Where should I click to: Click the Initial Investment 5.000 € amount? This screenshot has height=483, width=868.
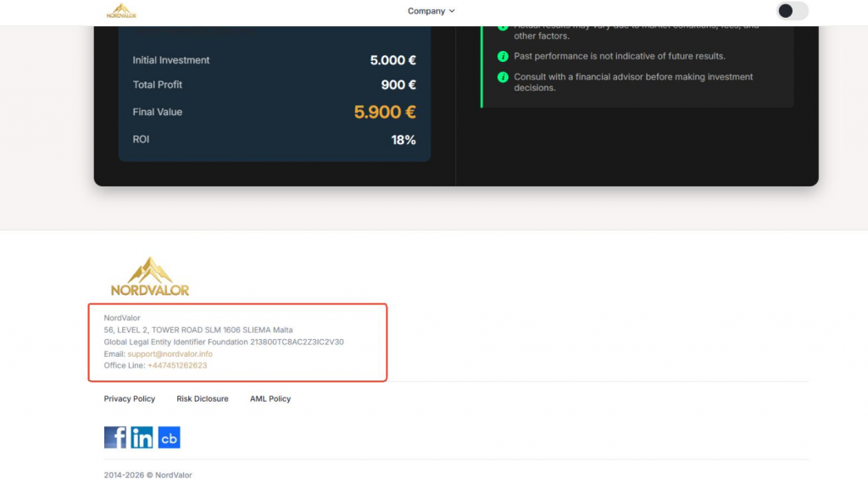click(x=393, y=60)
